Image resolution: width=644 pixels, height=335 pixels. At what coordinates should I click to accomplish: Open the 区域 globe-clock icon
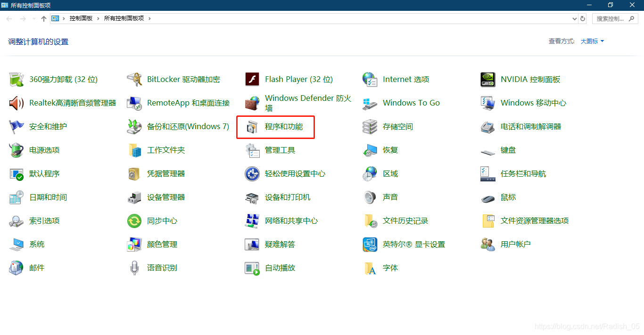[x=370, y=174]
